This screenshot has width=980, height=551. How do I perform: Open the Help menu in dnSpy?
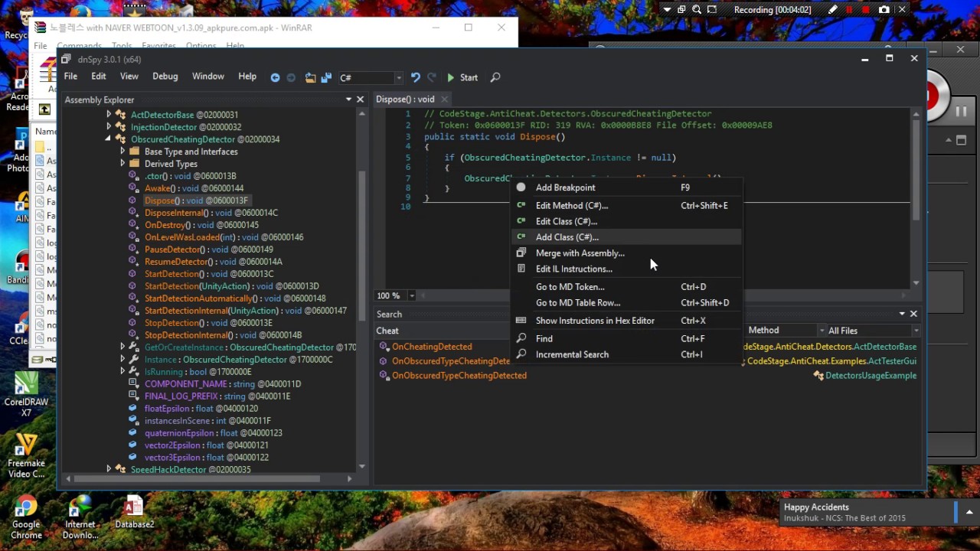[247, 77]
